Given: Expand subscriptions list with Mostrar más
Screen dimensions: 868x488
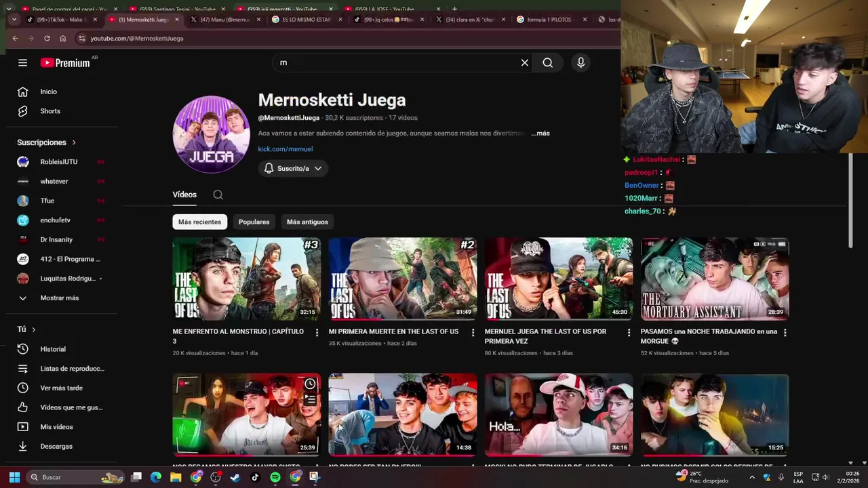Looking at the screenshot, I should coord(61,298).
